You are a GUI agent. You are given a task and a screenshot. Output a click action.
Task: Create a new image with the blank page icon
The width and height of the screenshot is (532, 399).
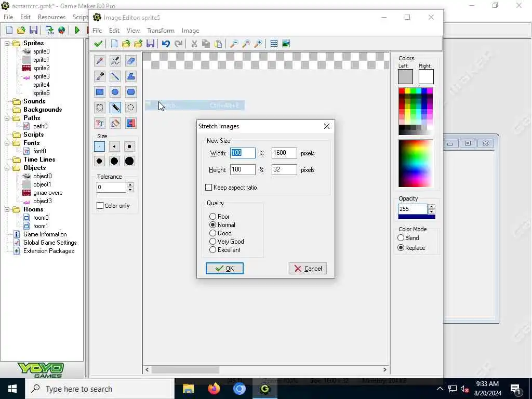point(114,44)
